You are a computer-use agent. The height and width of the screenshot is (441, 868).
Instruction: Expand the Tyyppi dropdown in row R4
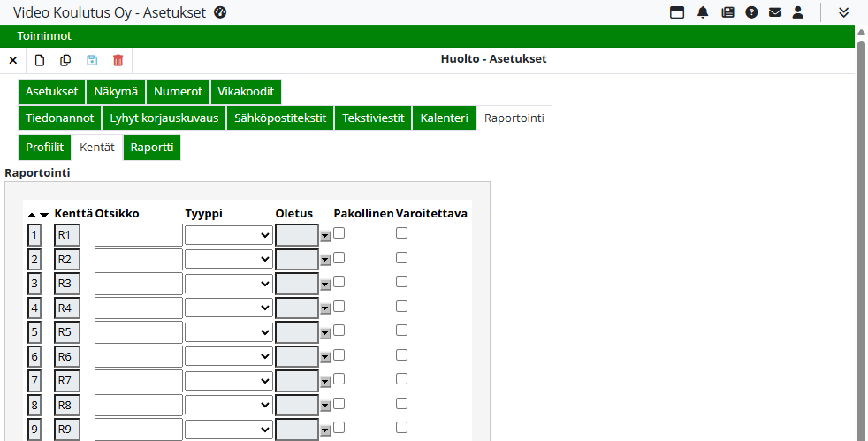coord(229,308)
